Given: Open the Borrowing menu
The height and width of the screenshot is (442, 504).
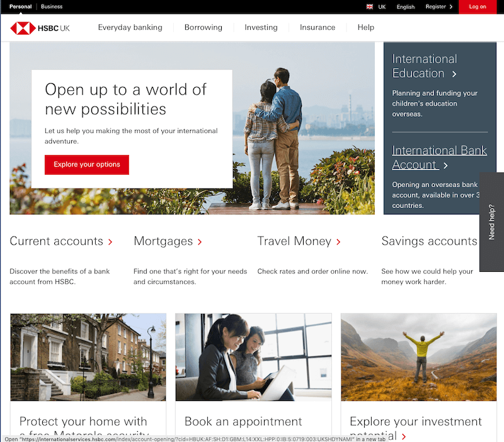Looking at the screenshot, I should (x=203, y=27).
